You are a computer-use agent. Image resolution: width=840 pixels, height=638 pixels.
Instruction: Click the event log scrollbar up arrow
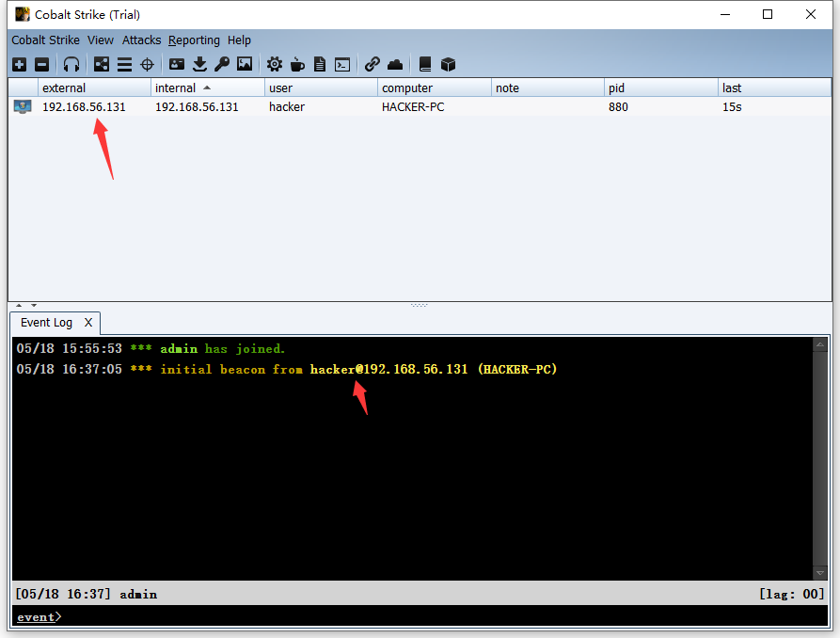(820, 344)
